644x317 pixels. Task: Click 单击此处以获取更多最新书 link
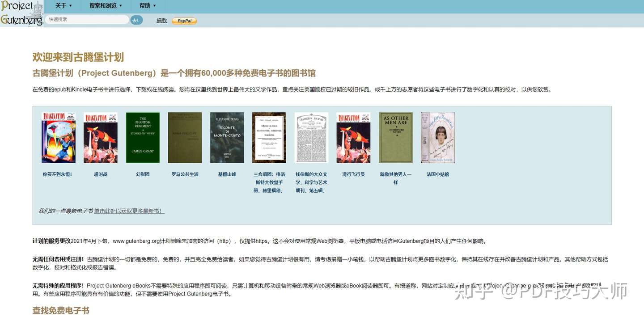click(x=129, y=211)
